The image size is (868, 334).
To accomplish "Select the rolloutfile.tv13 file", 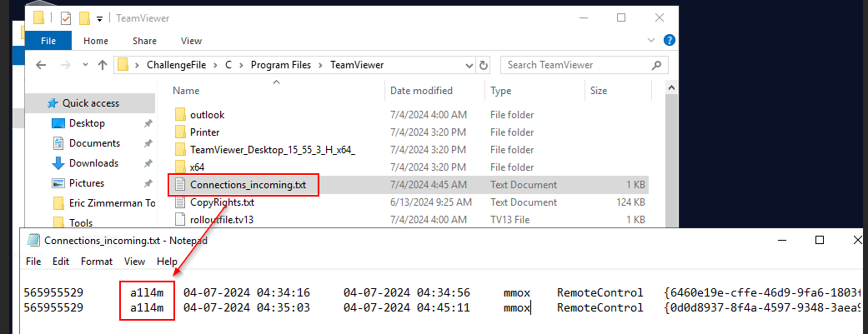I will coord(220,219).
